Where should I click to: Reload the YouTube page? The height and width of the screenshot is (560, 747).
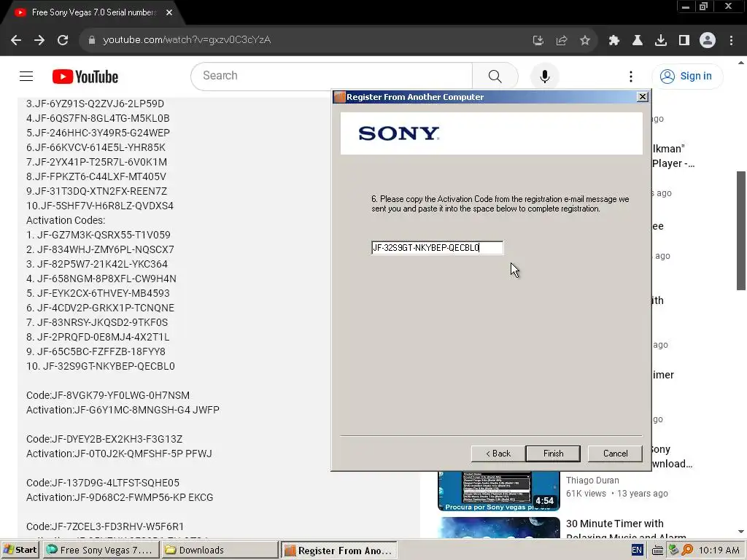point(63,40)
